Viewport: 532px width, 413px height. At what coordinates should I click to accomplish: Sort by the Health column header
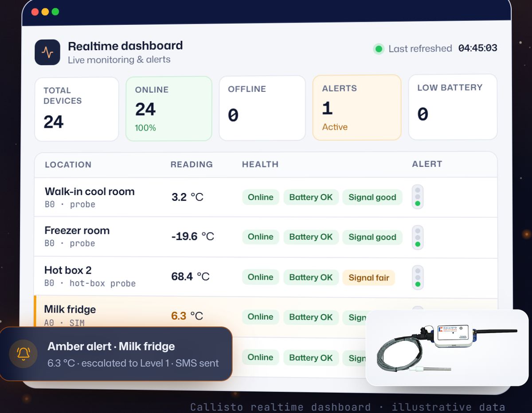pos(260,164)
